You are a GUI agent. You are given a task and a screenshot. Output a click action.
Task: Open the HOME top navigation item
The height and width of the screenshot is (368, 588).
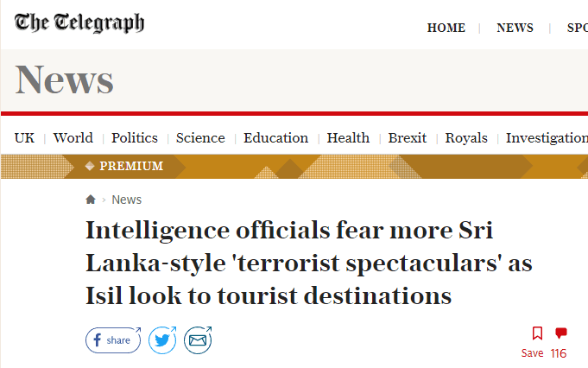point(446,28)
